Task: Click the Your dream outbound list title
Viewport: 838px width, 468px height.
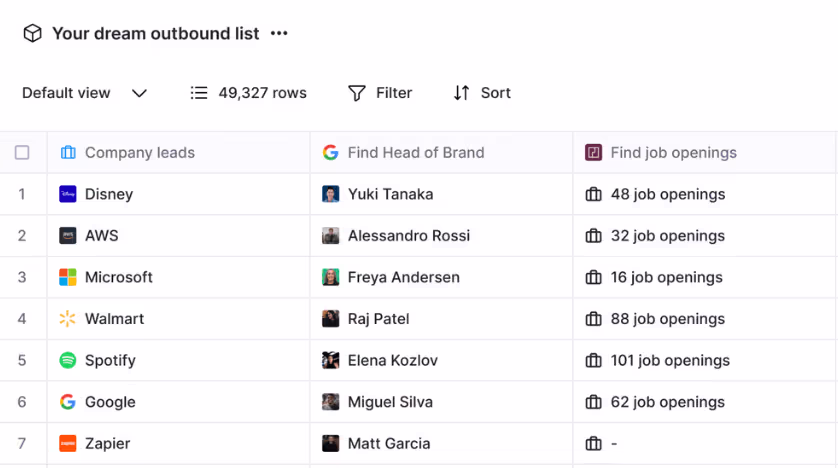Action: click(x=156, y=34)
